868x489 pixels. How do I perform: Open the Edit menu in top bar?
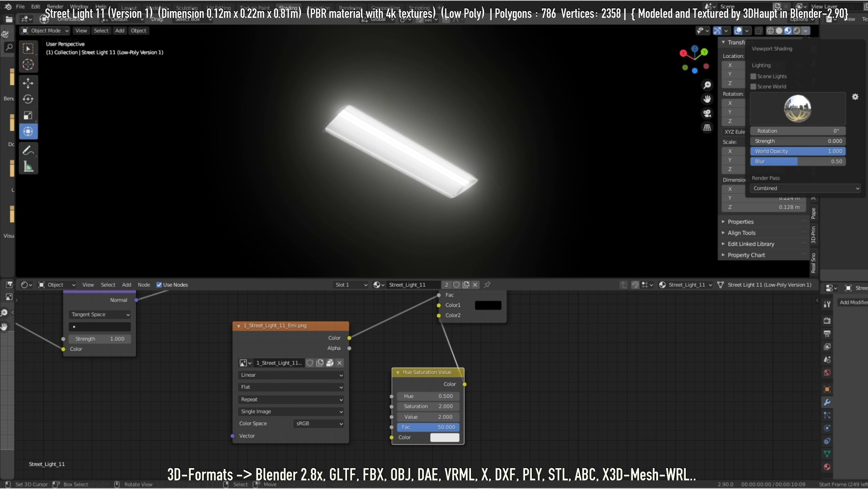click(x=36, y=6)
